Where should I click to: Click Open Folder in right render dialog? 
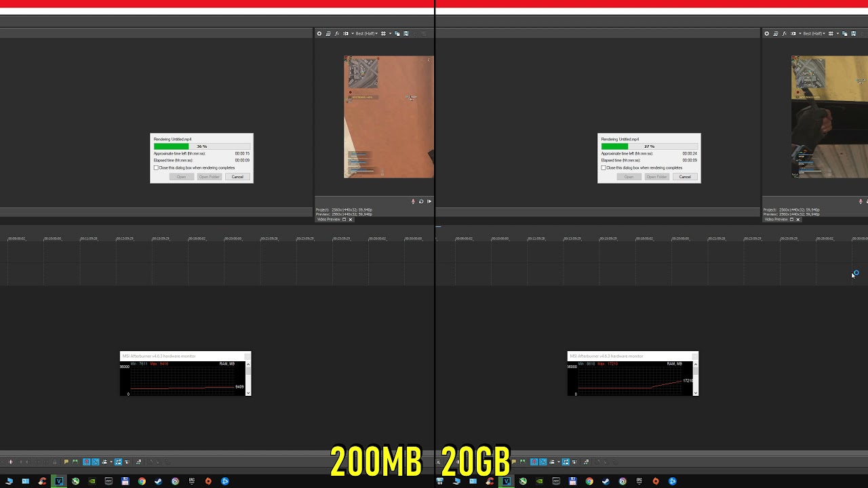(657, 177)
